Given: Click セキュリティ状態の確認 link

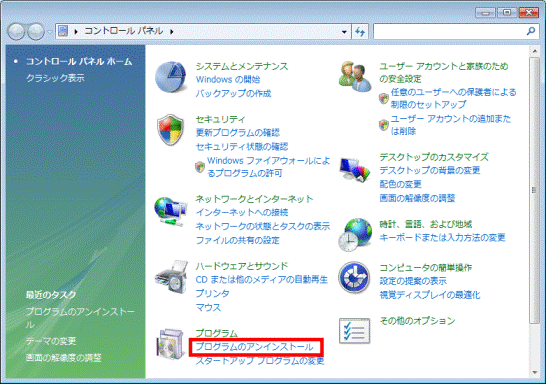Looking at the screenshot, I should point(242,147).
